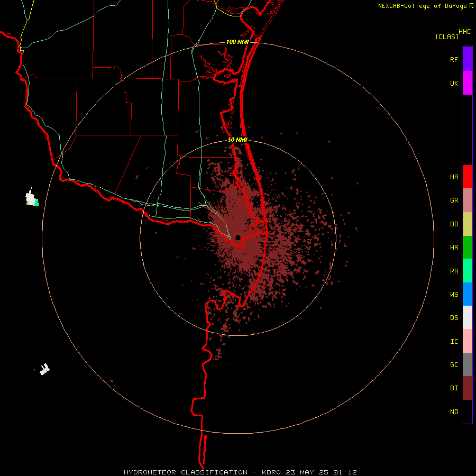Select the WS blue legend swatch
476x476 pixels.
click(x=467, y=294)
